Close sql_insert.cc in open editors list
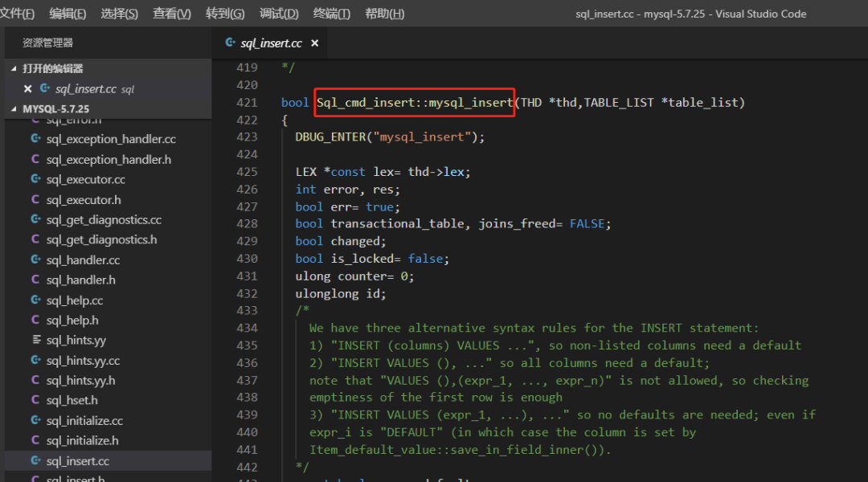 click(27, 88)
